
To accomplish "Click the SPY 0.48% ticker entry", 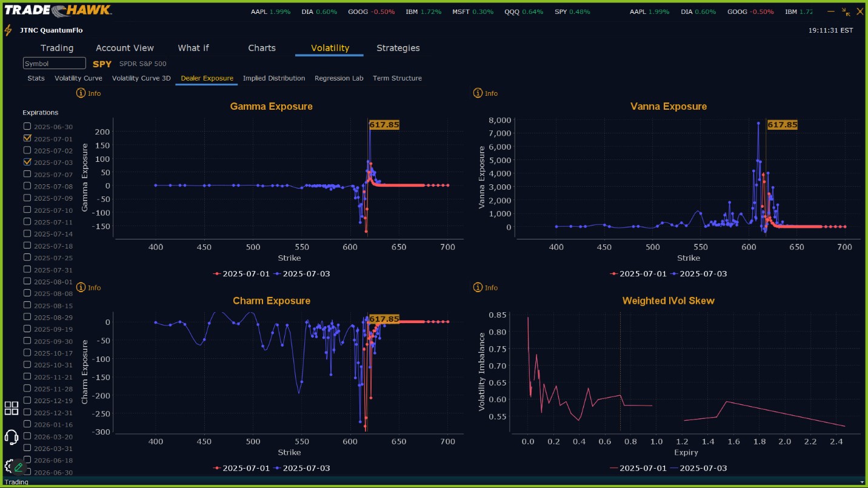I will 572,12.
